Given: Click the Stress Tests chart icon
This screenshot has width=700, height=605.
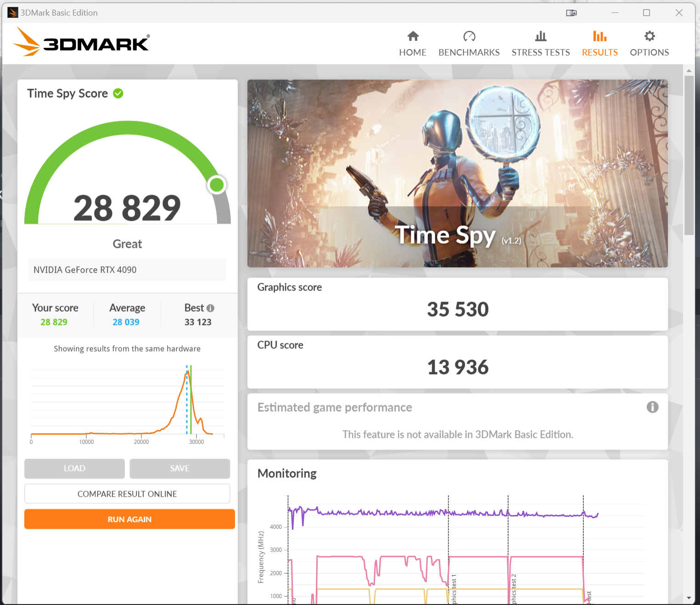Looking at the screenshot, I should [540, 36].
